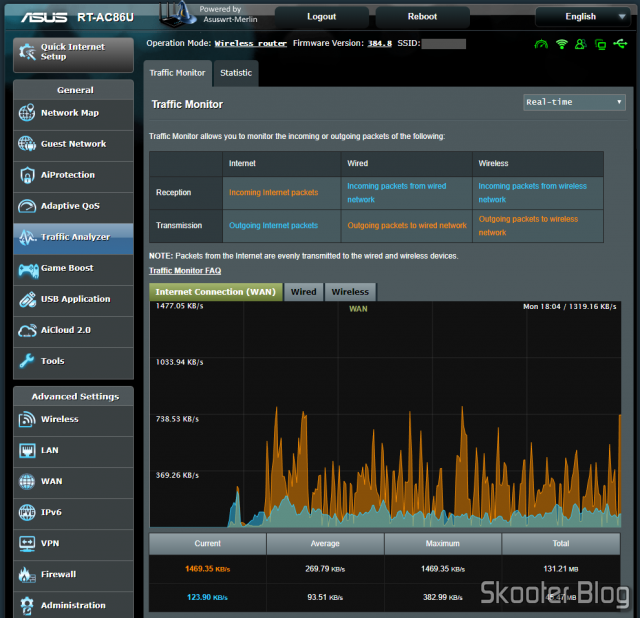Click the current value 123.90 KB/s
The height and width of the screenshot is (618, 640).
click(207, 598)
